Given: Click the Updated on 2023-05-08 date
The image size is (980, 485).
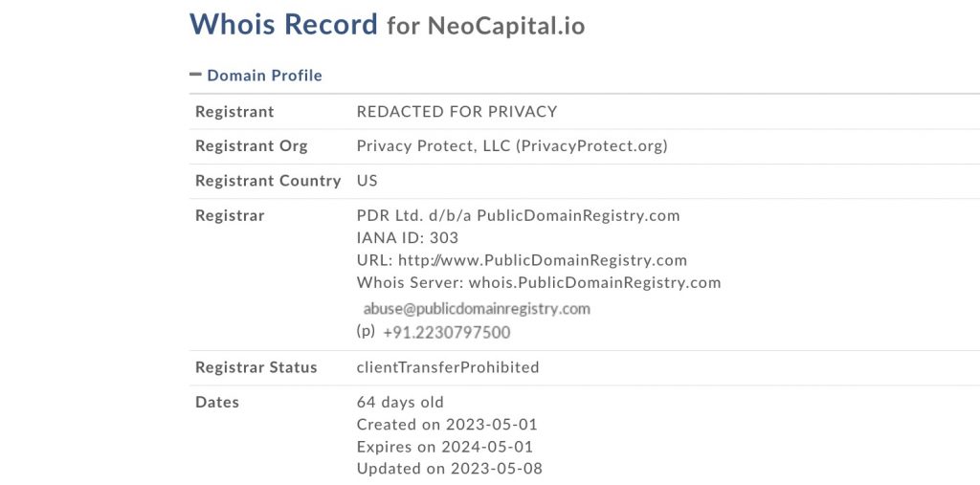Looking at the screenshot, I should (450, 469).
